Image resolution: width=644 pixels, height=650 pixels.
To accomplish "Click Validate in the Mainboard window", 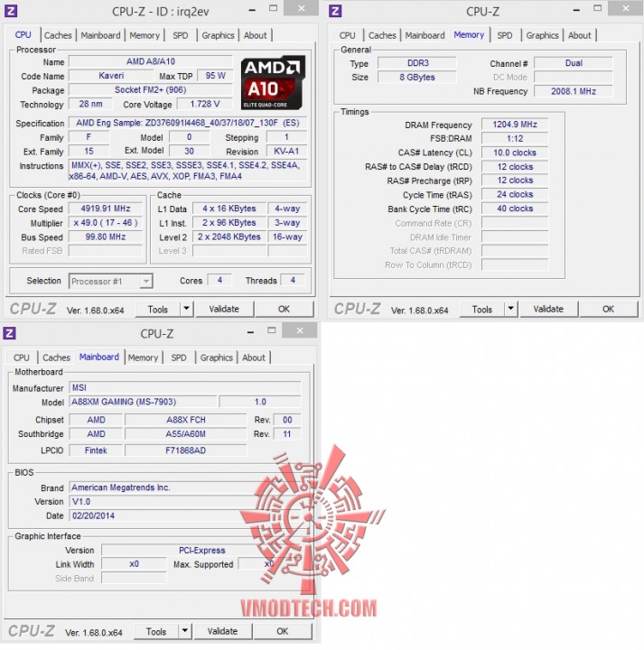I will [222, 631].
